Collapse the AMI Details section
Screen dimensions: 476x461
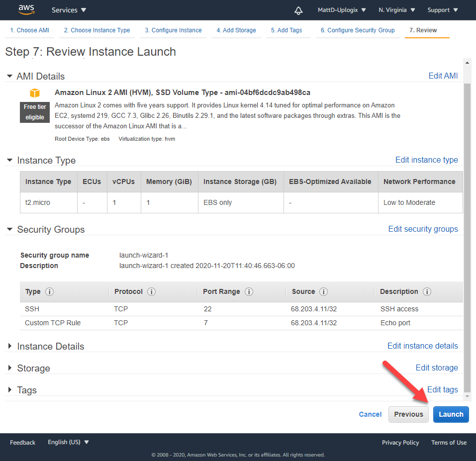point(9,77)
